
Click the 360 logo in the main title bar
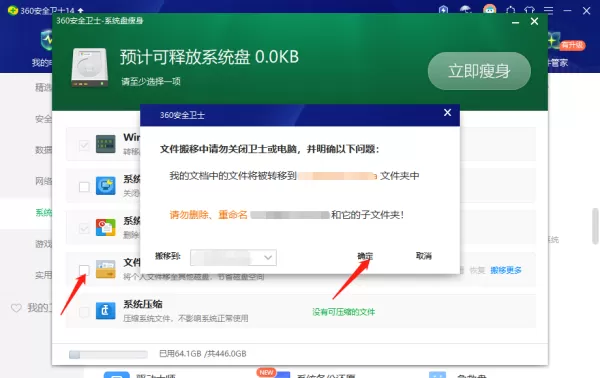click(13, 10)
